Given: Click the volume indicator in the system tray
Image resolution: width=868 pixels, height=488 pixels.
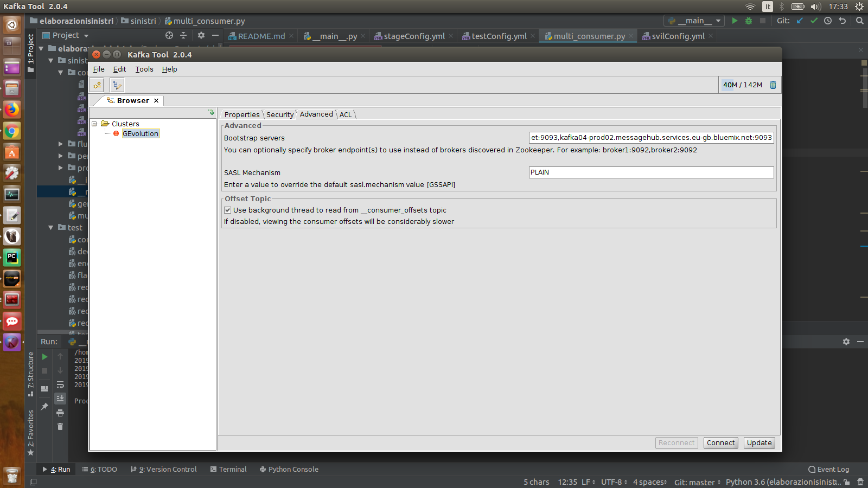Looking at the screenshot, I should 815,7.
